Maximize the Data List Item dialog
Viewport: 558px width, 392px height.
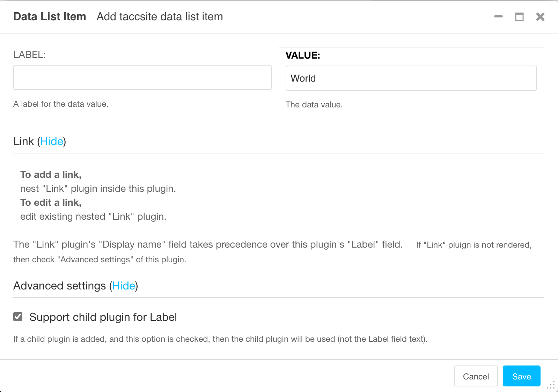tap(519, 17)
